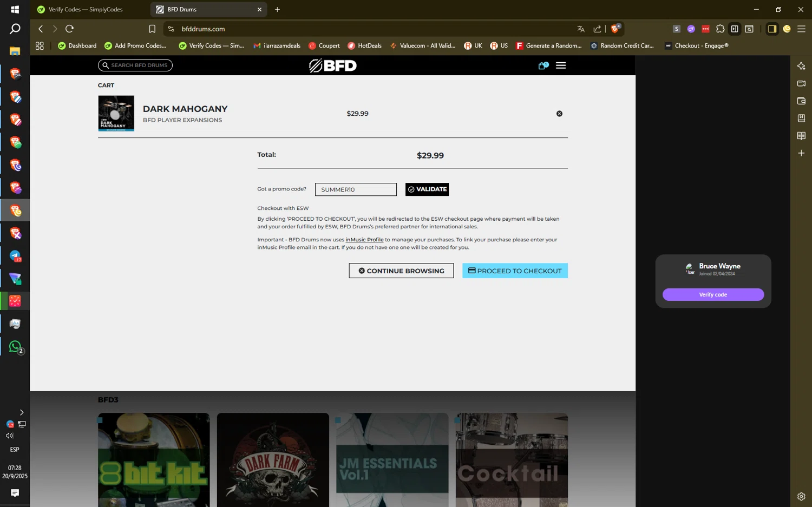Open the browser main menu
812x507 pixels.
tap(801, 29)
